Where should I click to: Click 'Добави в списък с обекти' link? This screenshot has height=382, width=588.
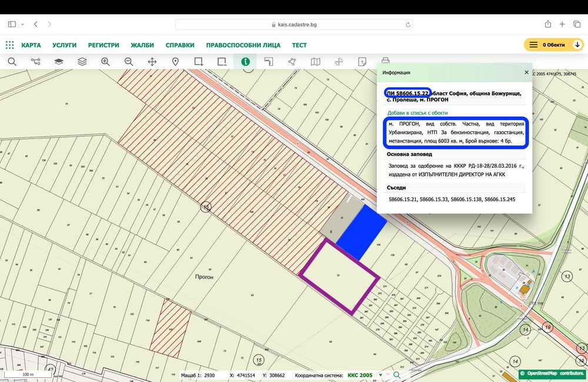(417, 112)
